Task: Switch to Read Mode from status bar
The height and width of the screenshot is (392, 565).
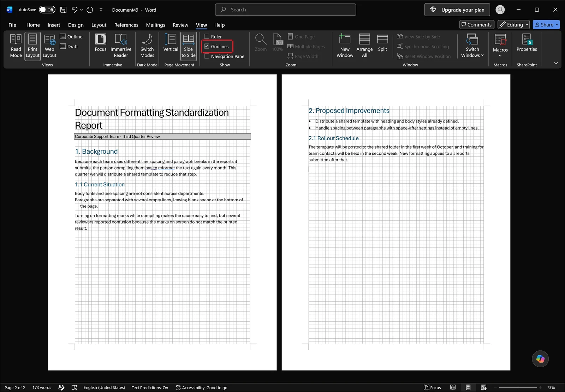Action: pyautogui.click(x=453, y=387)
